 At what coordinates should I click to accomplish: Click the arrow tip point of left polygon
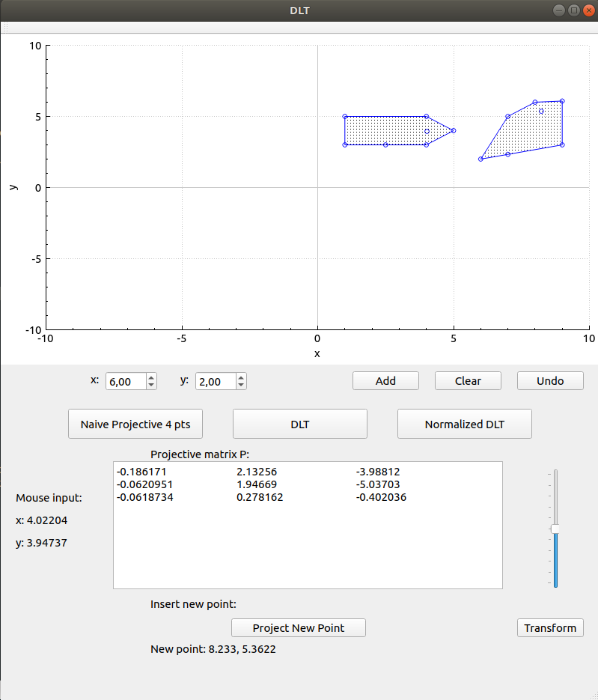(x=454, y=131)
